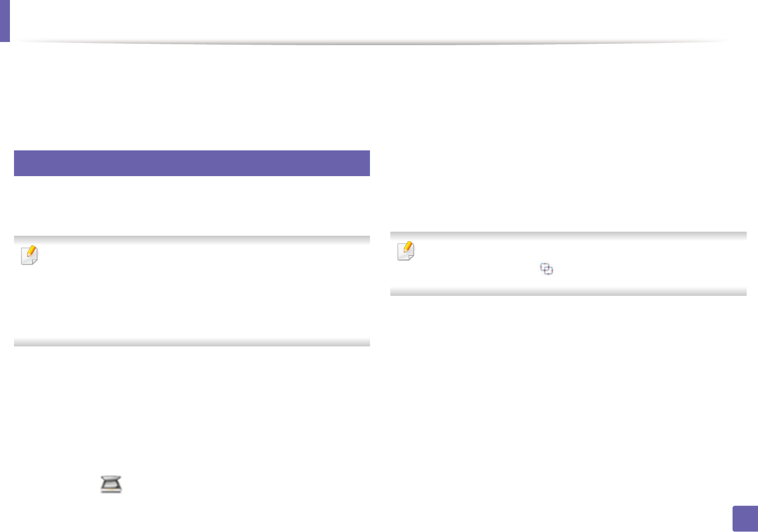Click the scanner icon in left column

tap(111, 484)
